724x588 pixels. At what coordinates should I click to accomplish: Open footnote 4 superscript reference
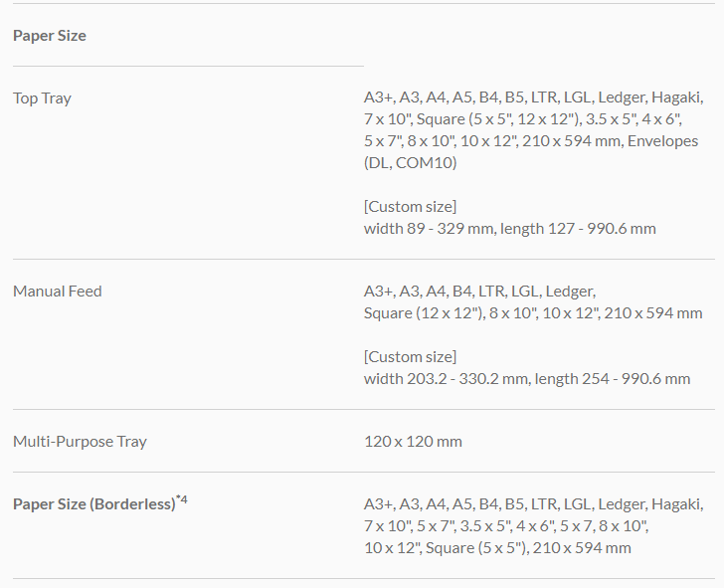[183, 499]
